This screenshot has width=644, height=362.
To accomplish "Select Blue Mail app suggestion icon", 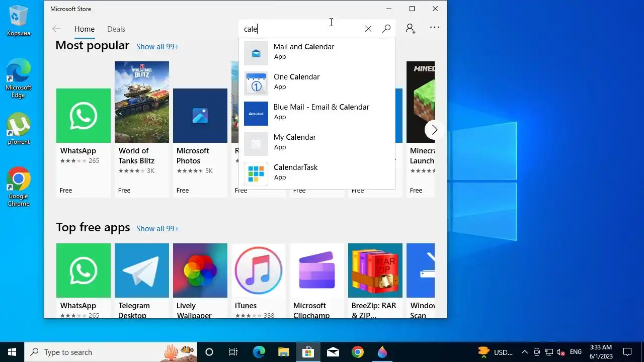I will coord(256,114).
